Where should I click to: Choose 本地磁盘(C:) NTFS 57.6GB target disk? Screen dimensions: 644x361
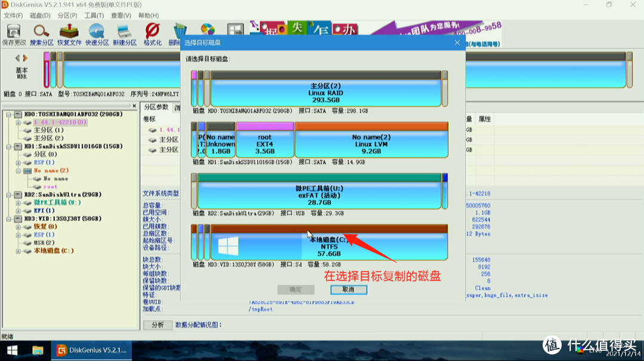pos(329,243)
